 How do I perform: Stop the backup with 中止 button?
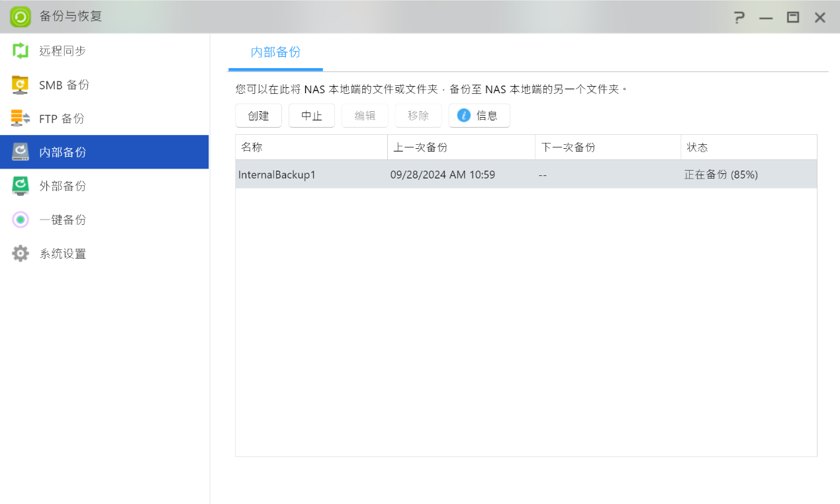point(312,115)
